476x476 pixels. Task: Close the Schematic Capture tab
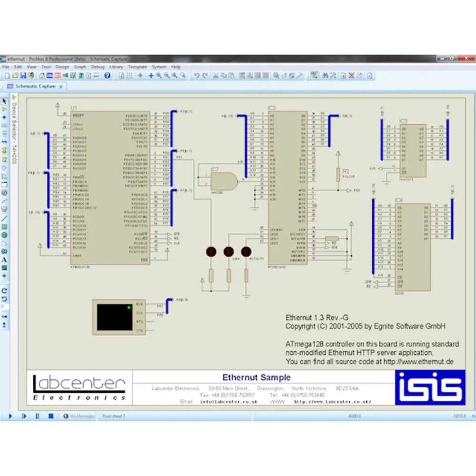pyautogui.click(x=60, y=87)
